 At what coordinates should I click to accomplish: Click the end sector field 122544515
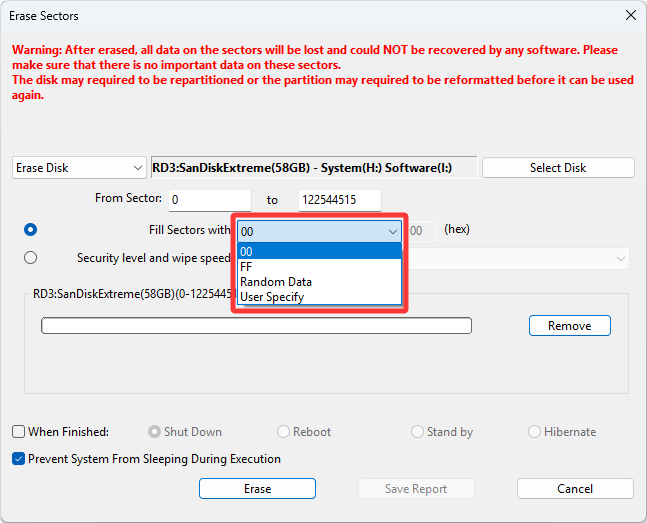point(339,200)
